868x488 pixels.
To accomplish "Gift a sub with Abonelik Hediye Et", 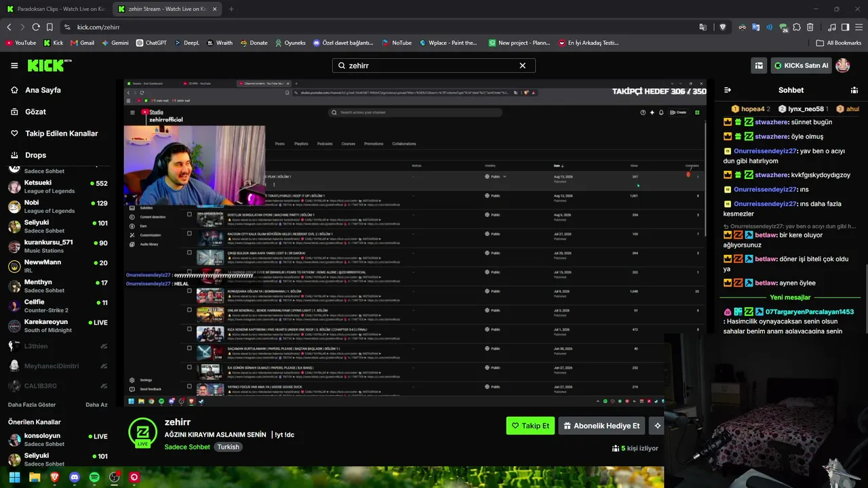I will [x=601, y=426].
